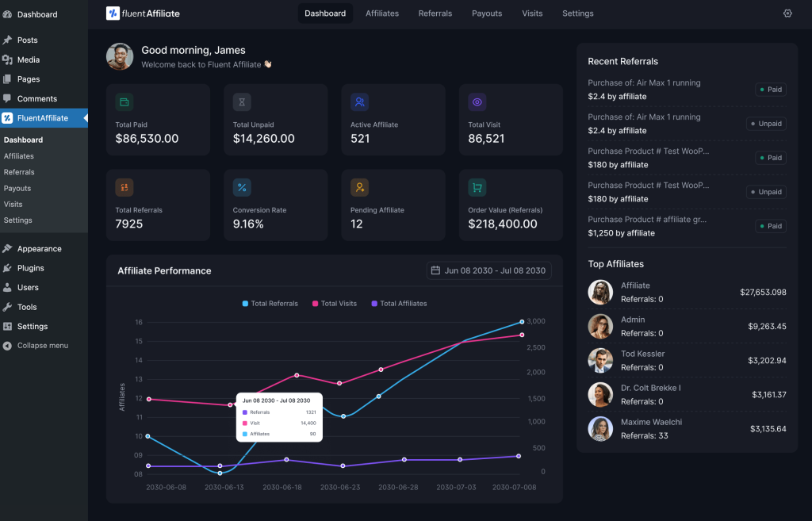Expand the Appearance menu in sidebar
The image size is (812, 521).
(39, 248)
